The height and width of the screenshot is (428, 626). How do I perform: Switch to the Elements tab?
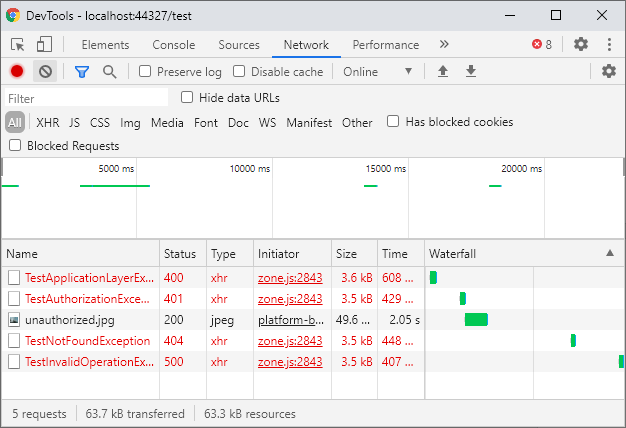(105, 45)
